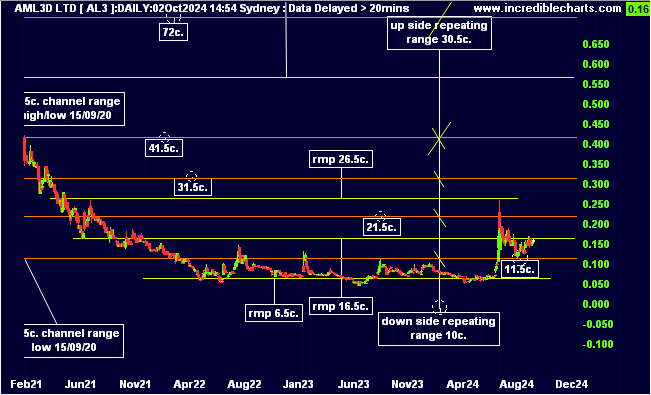This screenshot has height=395, width=651.
Task: Click the 'channel range low 15/09/20' note
Action: 73,341
